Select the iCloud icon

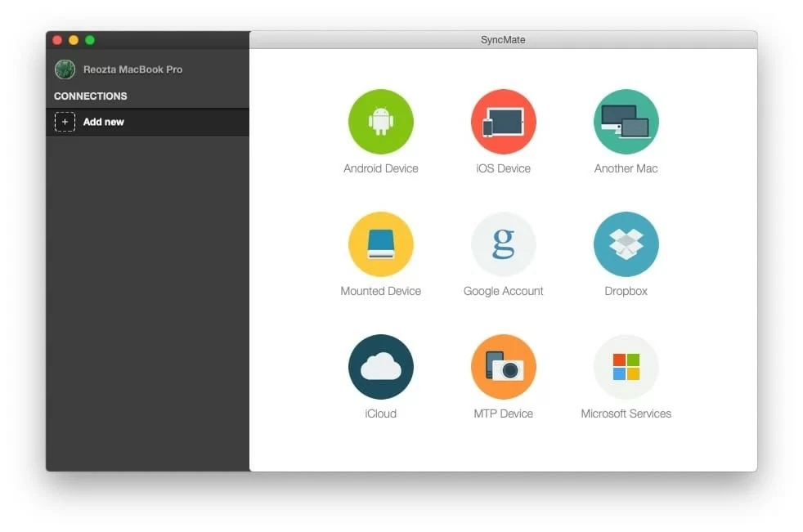(380, 367)
